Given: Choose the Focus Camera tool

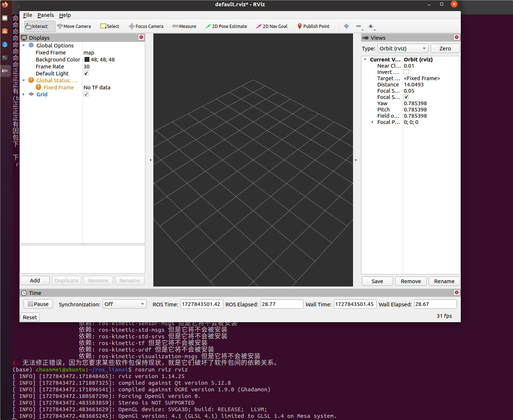Looking at the screenshot, I should pos(146,26).
